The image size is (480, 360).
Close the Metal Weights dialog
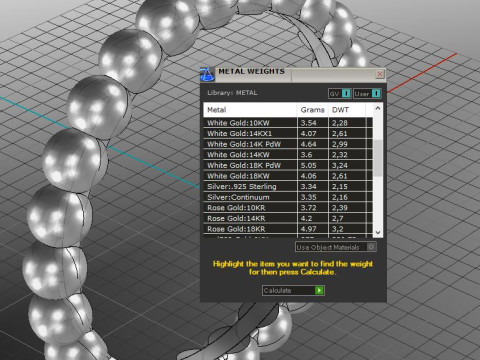tap(379, 74)
